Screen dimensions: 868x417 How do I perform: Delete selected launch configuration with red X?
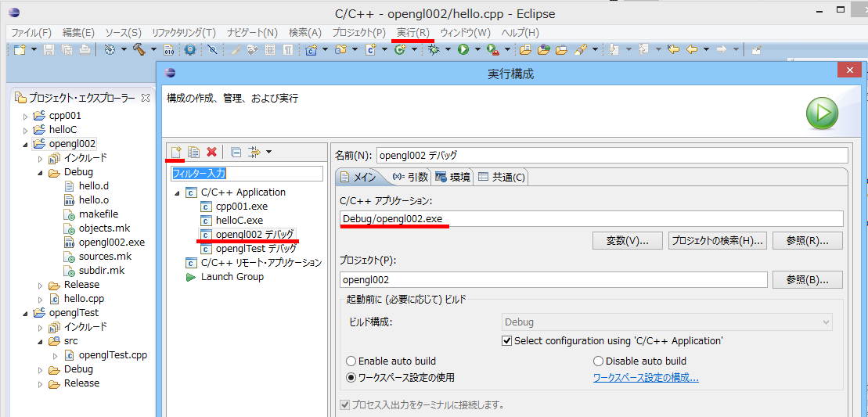coord(211,152)
